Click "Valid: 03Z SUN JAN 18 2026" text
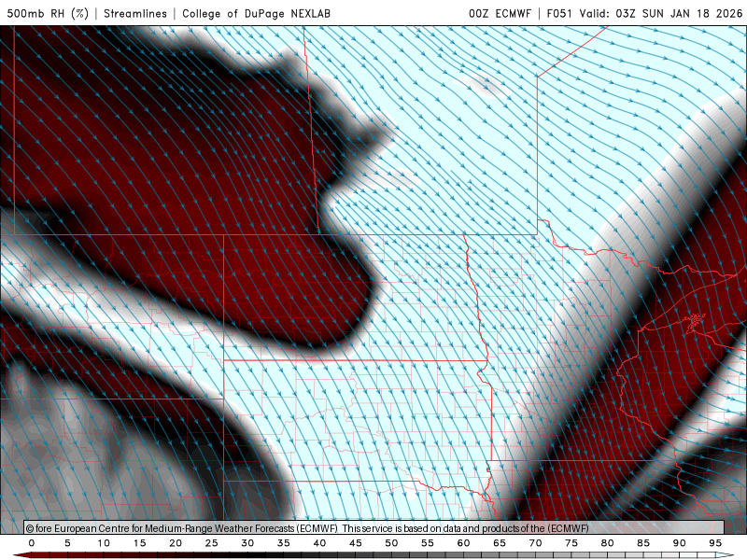The height and width of the screenshot is (560, 747). 661,13
